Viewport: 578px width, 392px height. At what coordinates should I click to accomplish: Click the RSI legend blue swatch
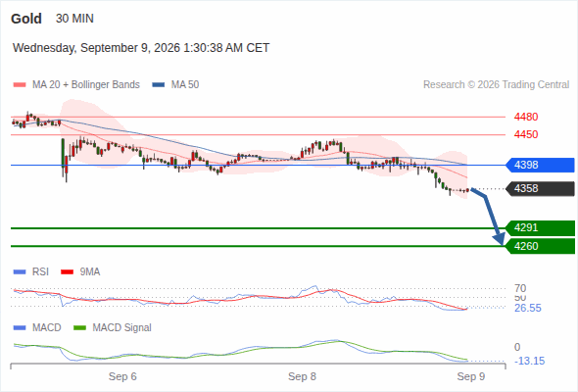coord(20,272)
